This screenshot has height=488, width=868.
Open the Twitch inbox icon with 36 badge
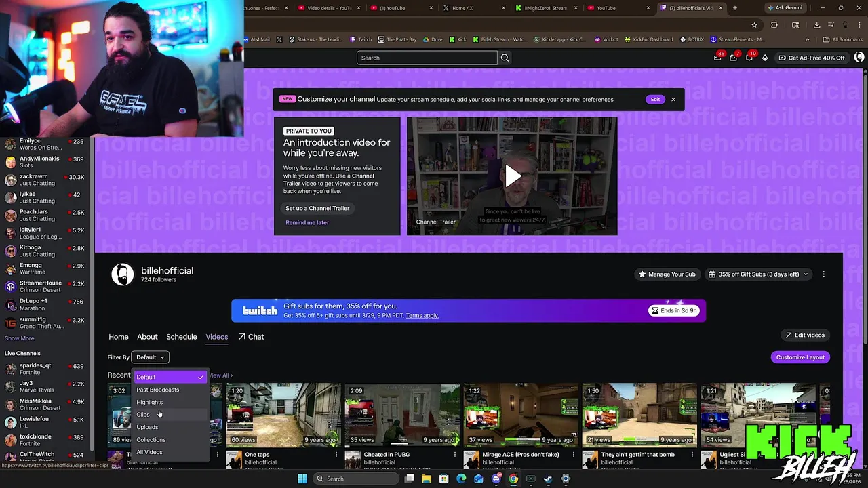[717, 58]
